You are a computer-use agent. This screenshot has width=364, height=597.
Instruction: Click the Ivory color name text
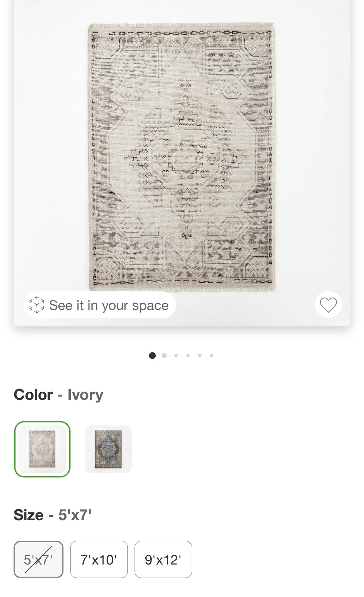(x=85, y=395)
